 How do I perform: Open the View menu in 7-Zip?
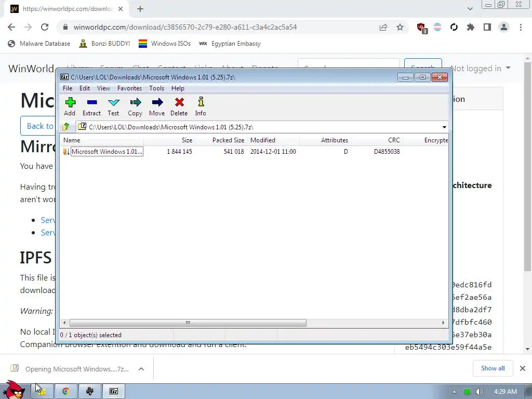pyautogui.click(x=103, y=88)
